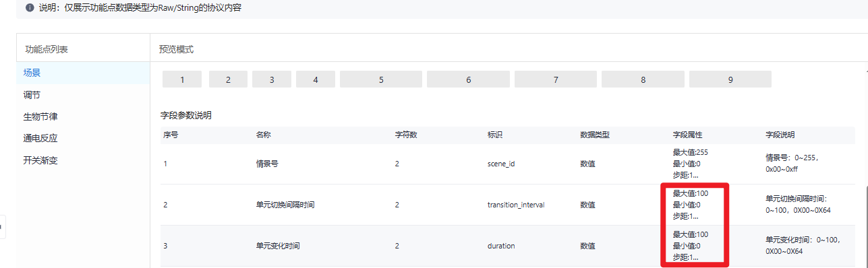Click the 单元变化时间 name cell
The height and width of the screenshot is (268, 868).
[278, 246]
